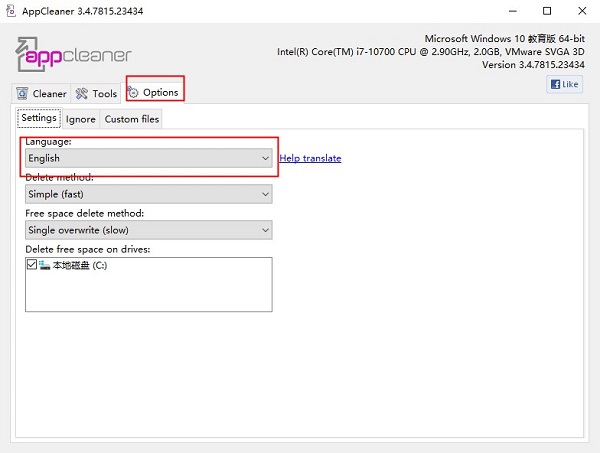Select the 本地磁盘 (C:) drive label
The image size is (600, 453).
[79, 266]
